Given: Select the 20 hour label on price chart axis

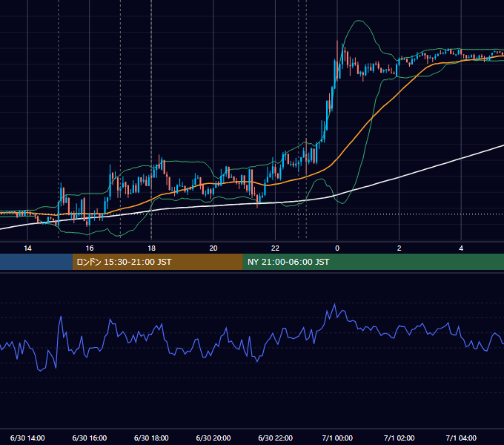Looking at the screenshot, I should click(x=213, y=248).
